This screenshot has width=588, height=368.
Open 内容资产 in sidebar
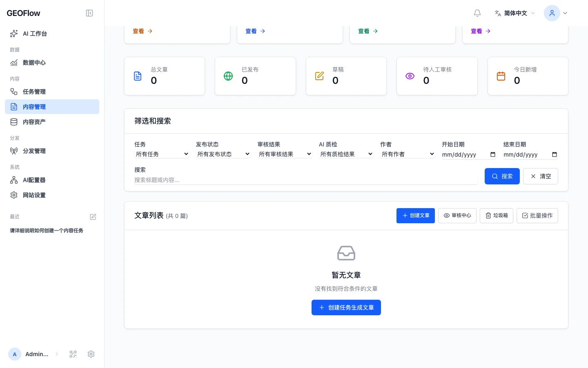[x=52, y=122]
